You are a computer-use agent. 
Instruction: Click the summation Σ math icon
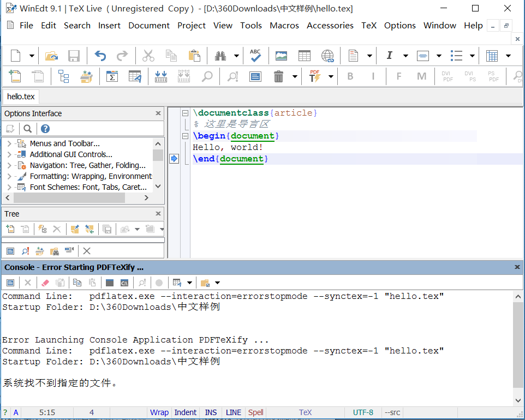coord(112,76)
